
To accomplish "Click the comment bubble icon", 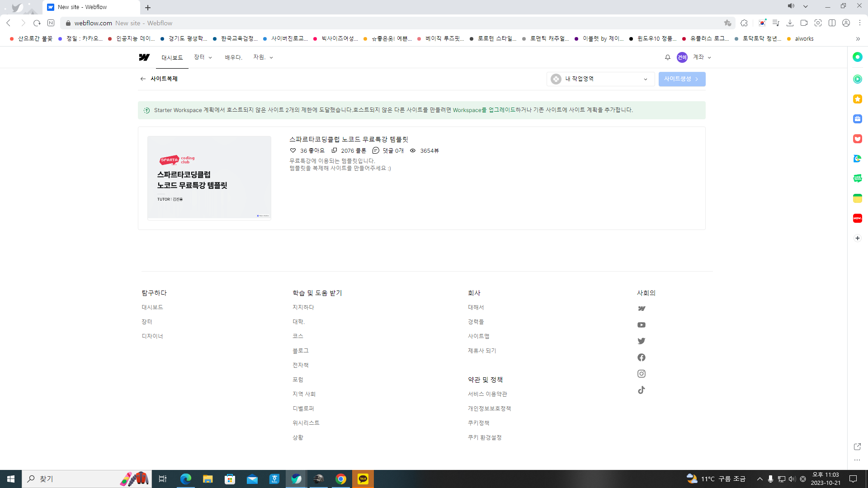I will point(376,150).
